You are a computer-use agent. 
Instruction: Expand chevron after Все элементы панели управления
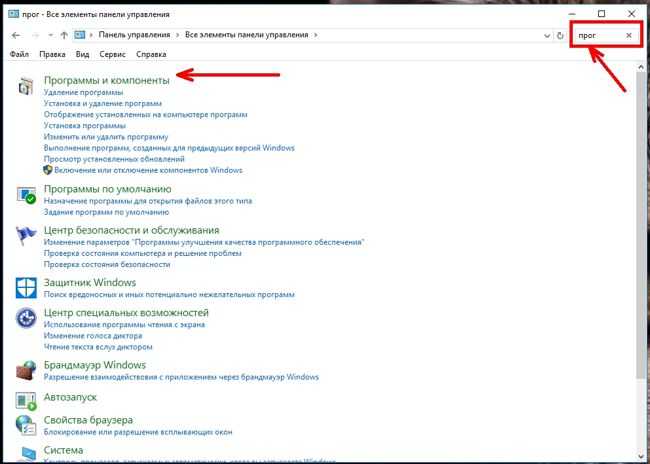click(315, 35)
